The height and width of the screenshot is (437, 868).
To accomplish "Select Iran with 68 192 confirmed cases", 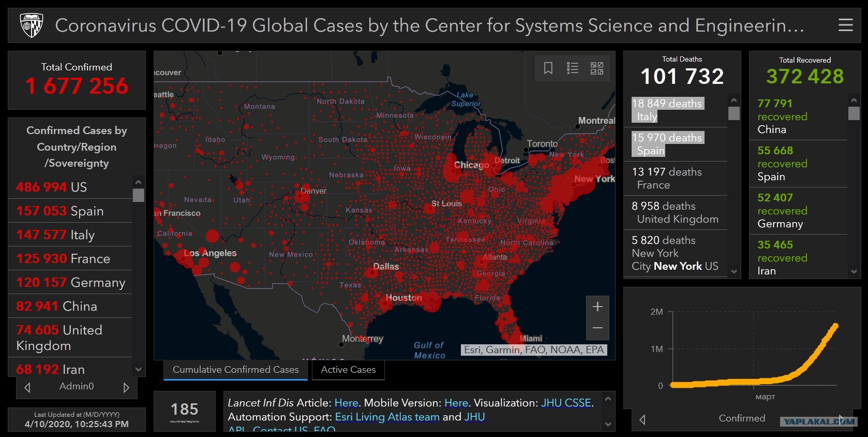I will coord(70,367).
